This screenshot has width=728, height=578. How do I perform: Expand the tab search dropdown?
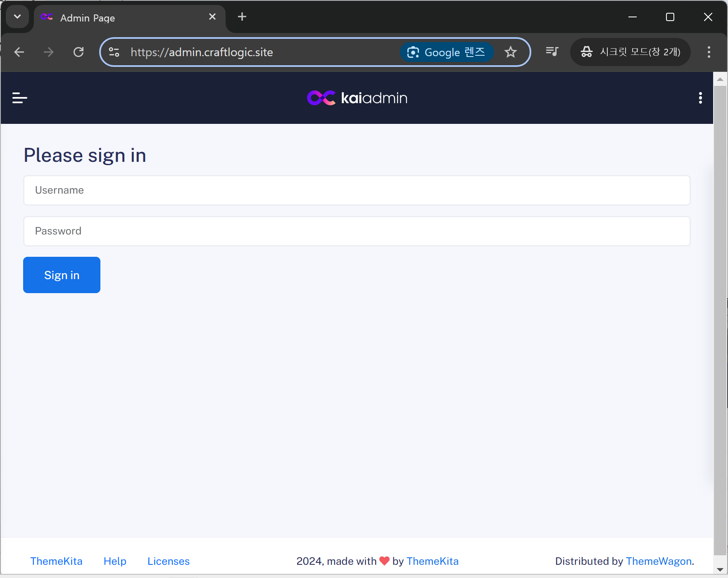tap(17, 17)
